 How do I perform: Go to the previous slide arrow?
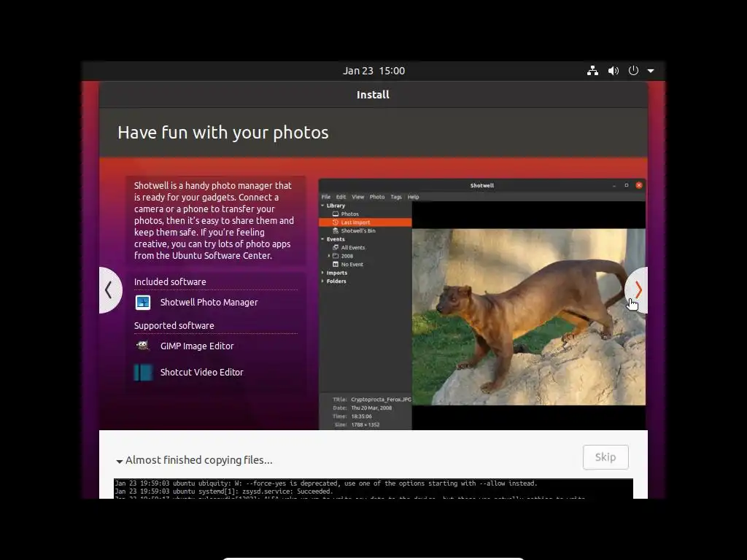[x=110, y=290]
